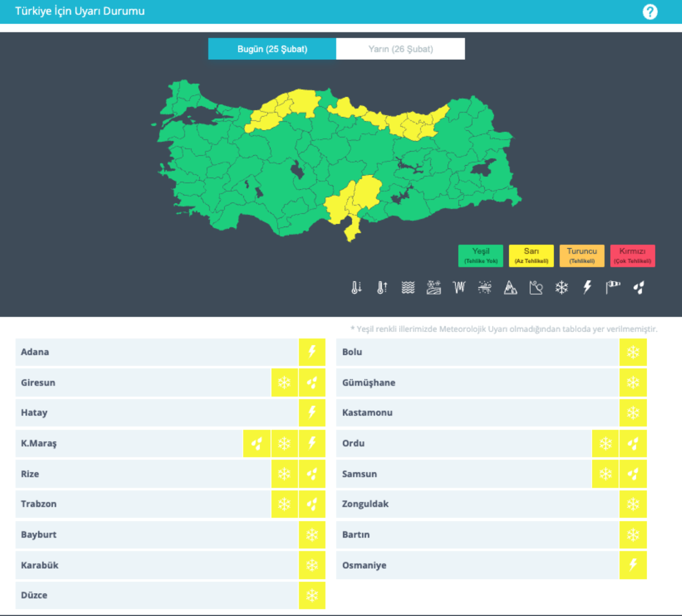Viewport: 682px width, 616px height.
Task: Select the fog waves icon
Action: [x=408, y=288]
